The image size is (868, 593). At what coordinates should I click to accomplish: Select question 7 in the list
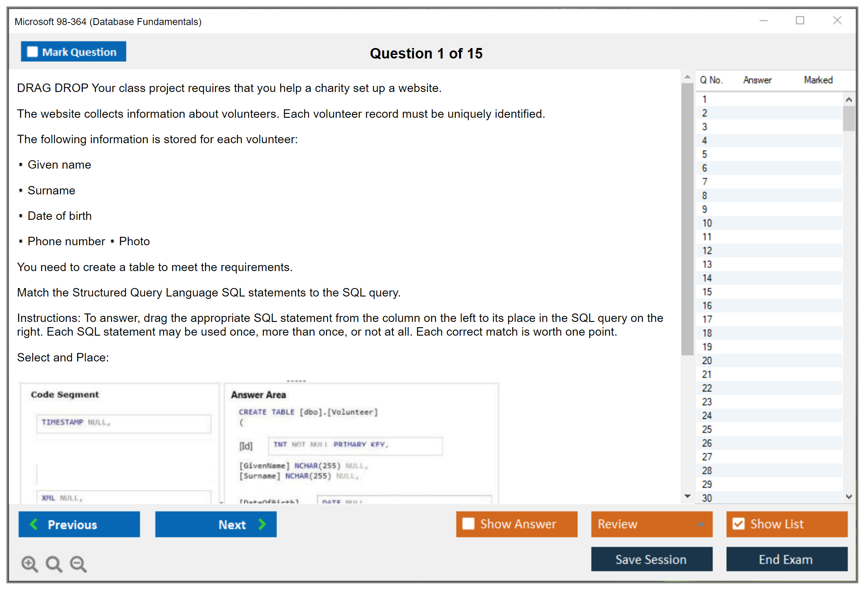pos(704,182)
